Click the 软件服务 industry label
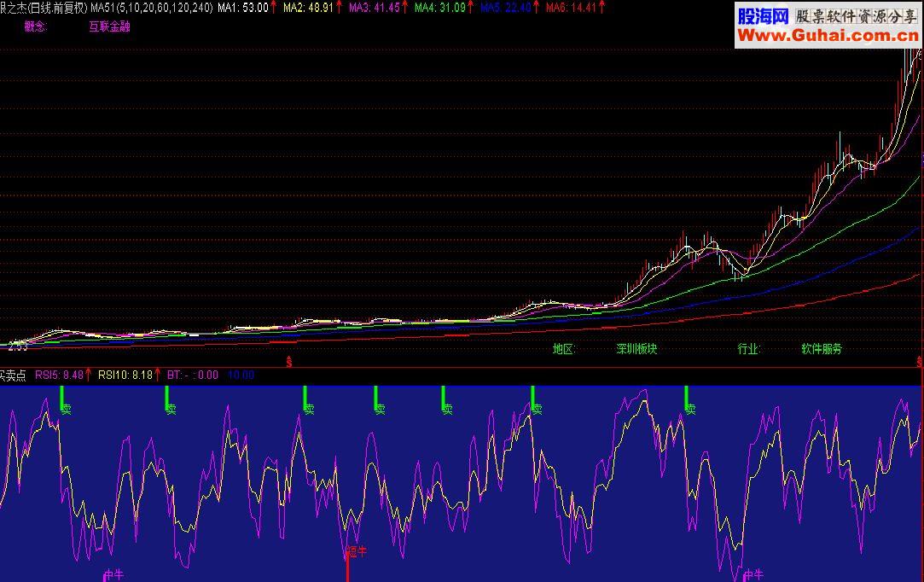The image size is (924, 582). 822,348
